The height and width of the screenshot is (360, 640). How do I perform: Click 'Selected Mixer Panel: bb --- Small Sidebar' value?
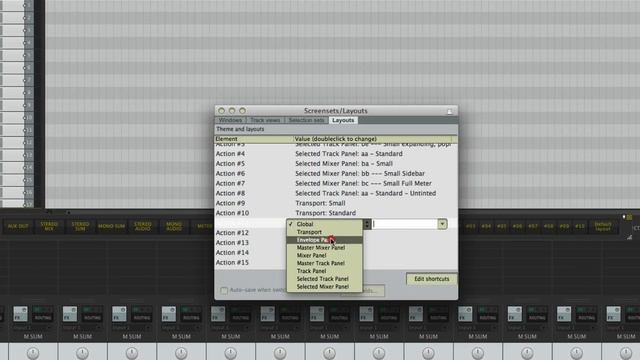pyautogui.click(x=360, y=173)
